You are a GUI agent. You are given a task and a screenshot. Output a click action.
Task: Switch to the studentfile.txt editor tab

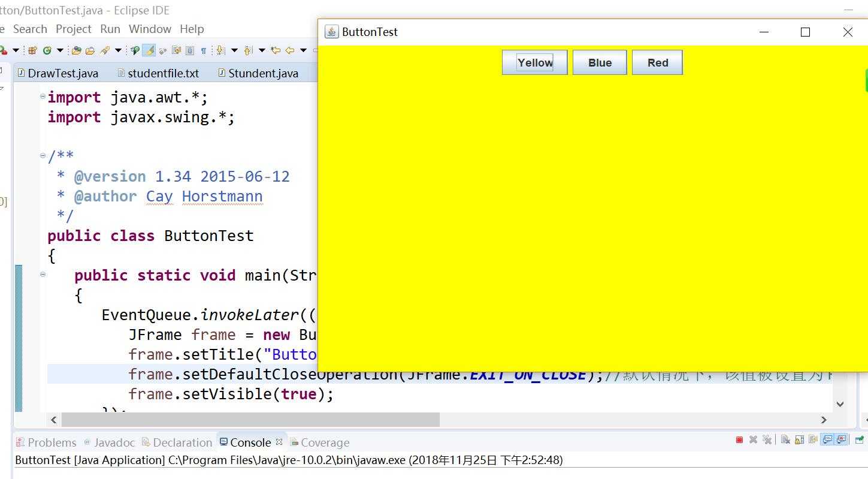tap(158, 73)
